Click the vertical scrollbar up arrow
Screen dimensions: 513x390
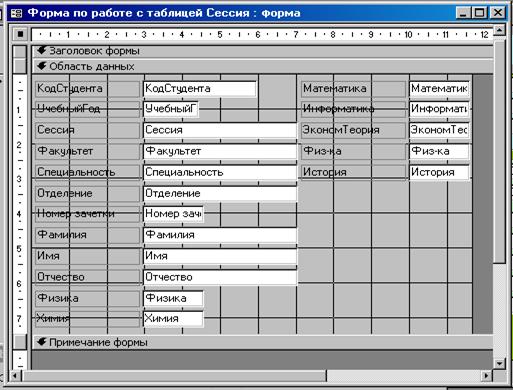[x=499, y=31]
